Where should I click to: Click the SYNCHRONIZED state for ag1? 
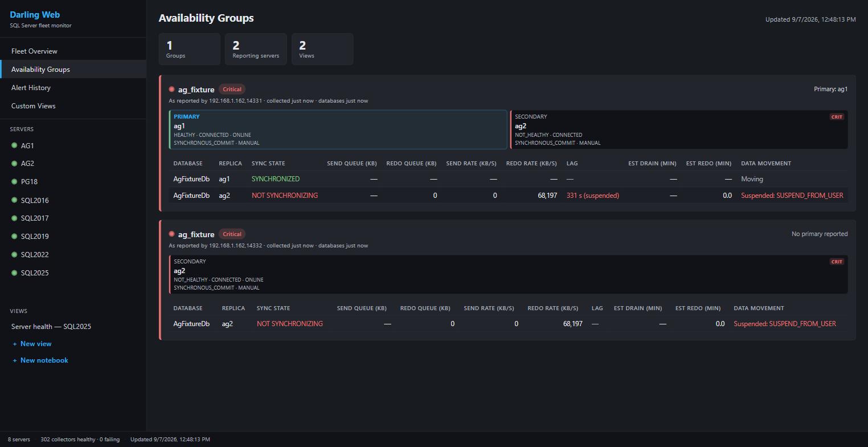276,179
